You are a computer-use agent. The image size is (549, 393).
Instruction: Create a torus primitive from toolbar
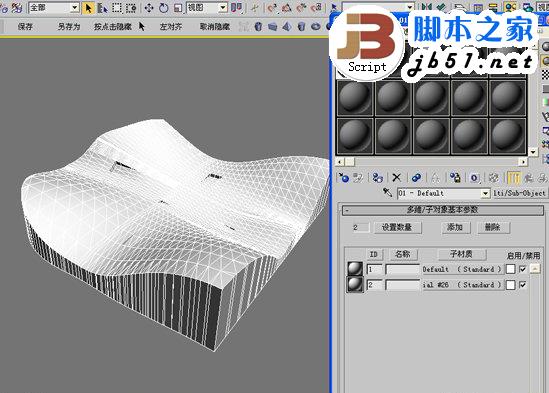315,26
